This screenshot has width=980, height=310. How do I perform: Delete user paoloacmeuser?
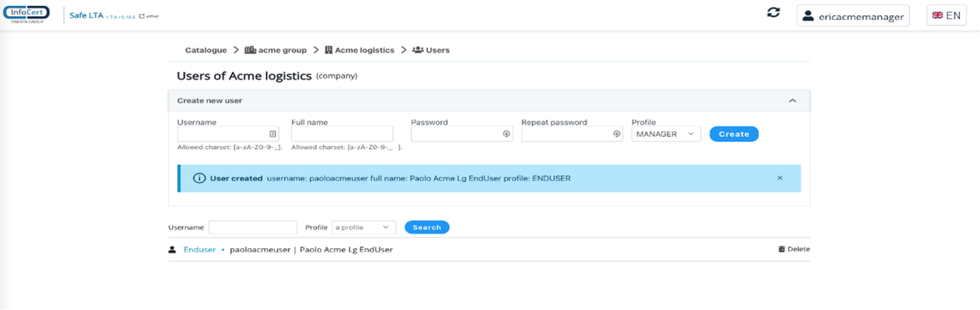[794, 250]
